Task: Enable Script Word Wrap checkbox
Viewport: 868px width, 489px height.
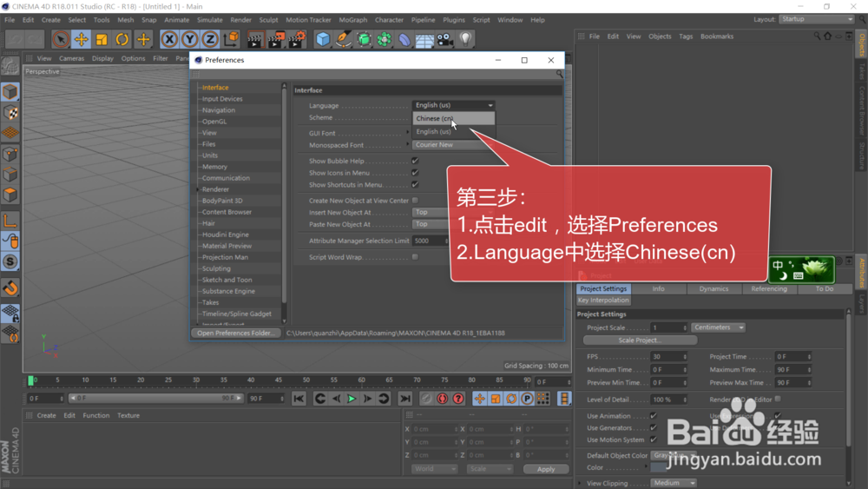Action: point(415,257)
